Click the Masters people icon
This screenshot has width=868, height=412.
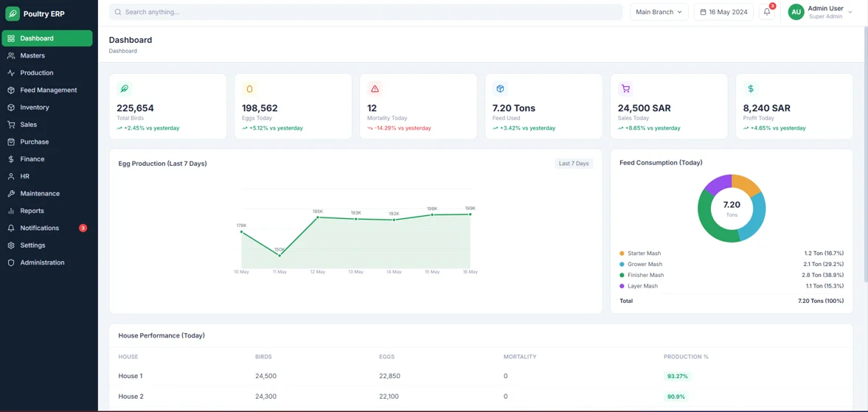(x=11, y=55)
